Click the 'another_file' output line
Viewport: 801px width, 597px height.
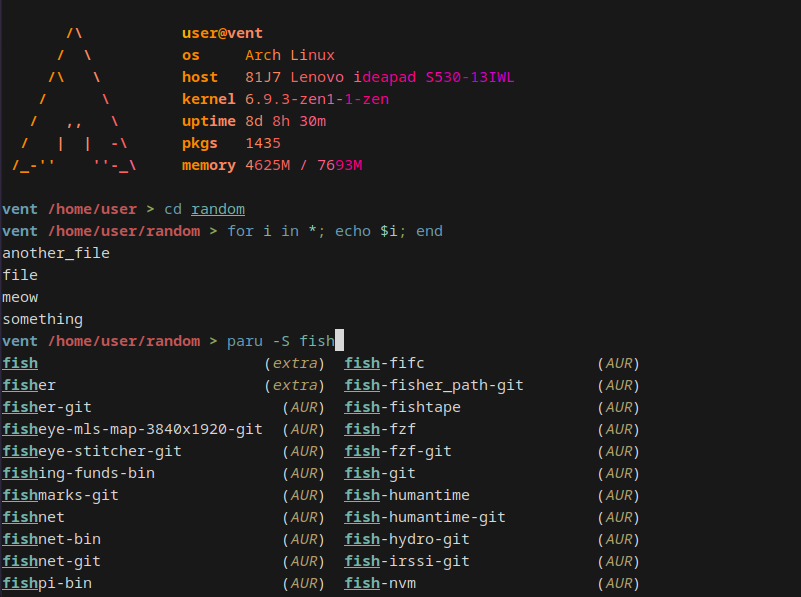tap(56, 253)
